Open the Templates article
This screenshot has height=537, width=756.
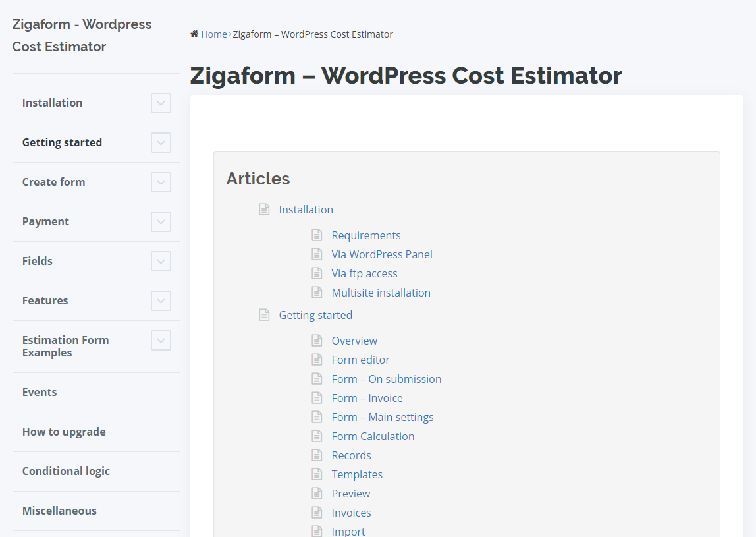357,475
